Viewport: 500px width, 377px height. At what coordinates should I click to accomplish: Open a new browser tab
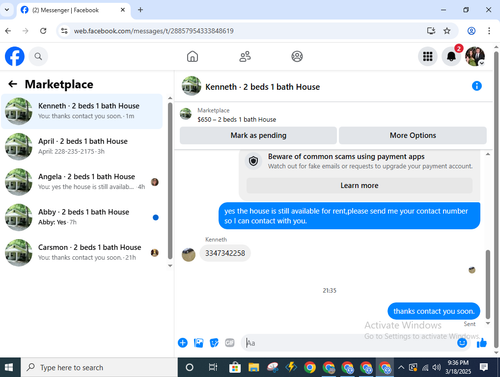tap(140, 10)
